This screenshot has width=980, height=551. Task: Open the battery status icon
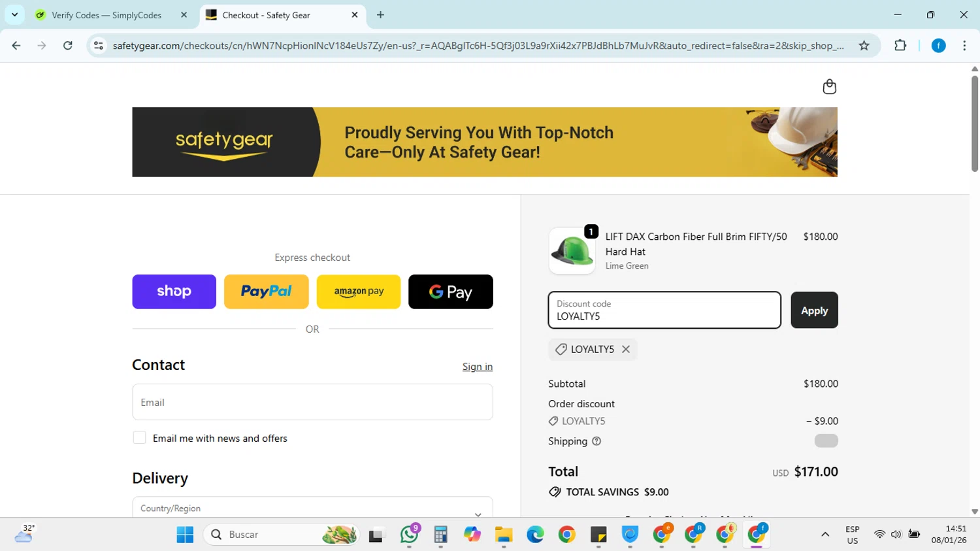914,535
